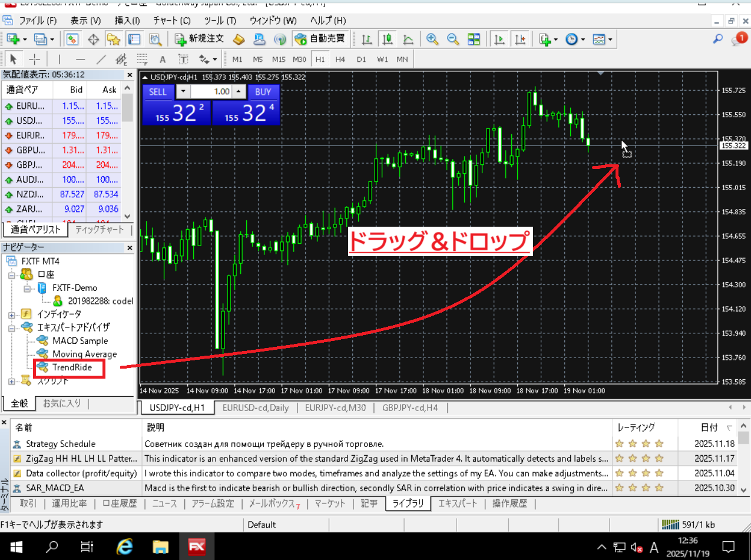Open the lot volume dropdown arrow
The image size is (751, 560).
tap(183, 92)
